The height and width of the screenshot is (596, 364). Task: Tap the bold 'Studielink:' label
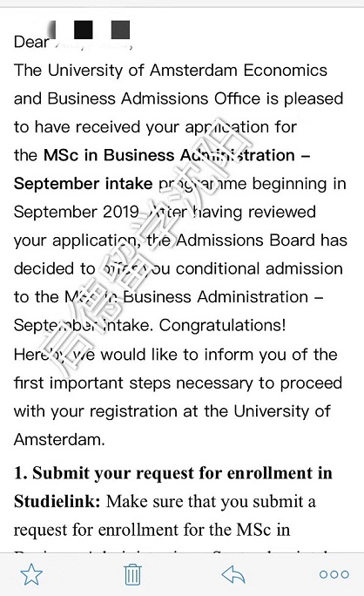[x=57, y=501]
